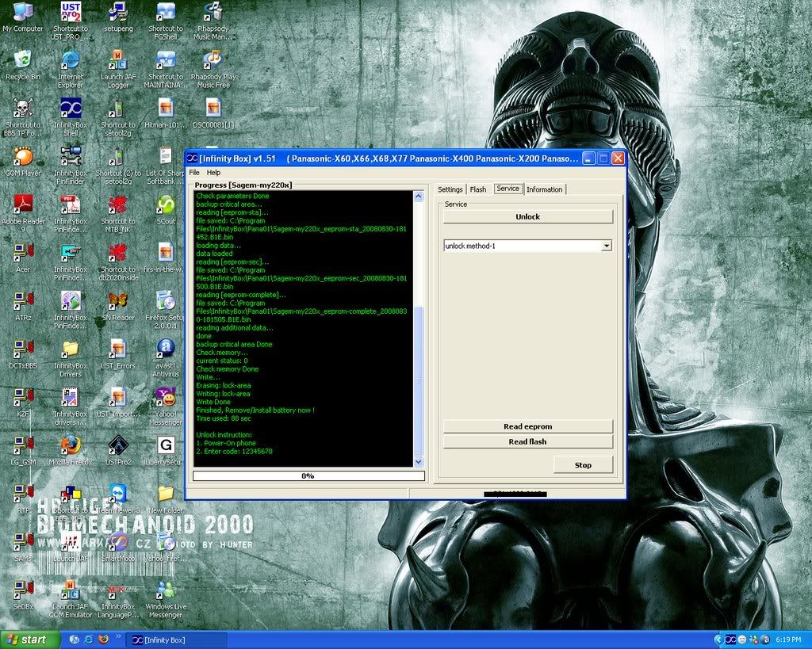
Task: Open the File menu
Action: click(194, 172)
